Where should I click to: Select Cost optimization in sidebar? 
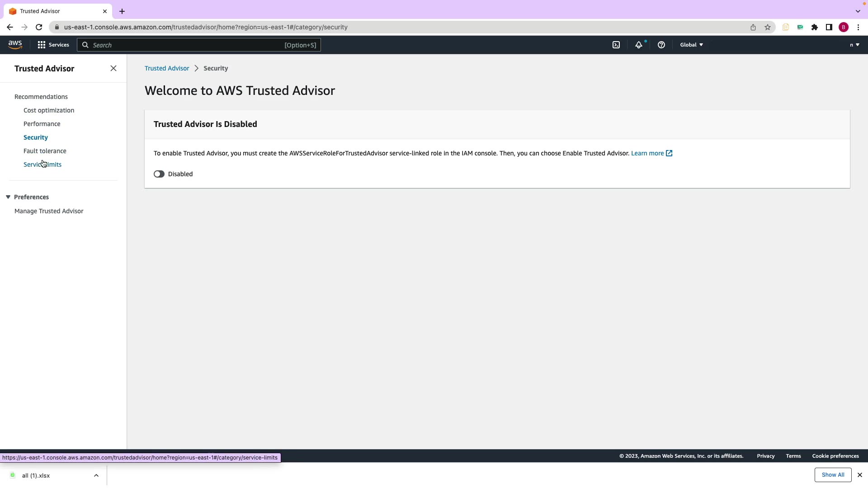coord(49,110)
